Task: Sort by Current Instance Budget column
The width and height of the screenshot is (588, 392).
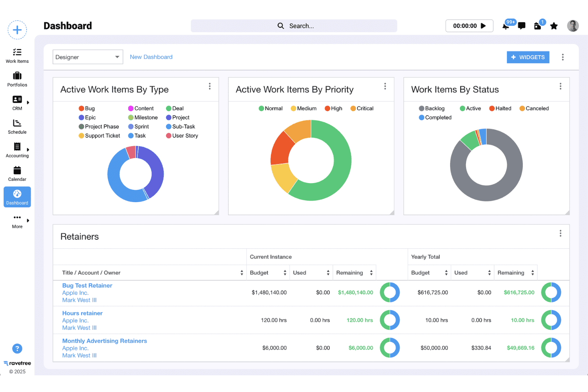Action: pos(268,273)
